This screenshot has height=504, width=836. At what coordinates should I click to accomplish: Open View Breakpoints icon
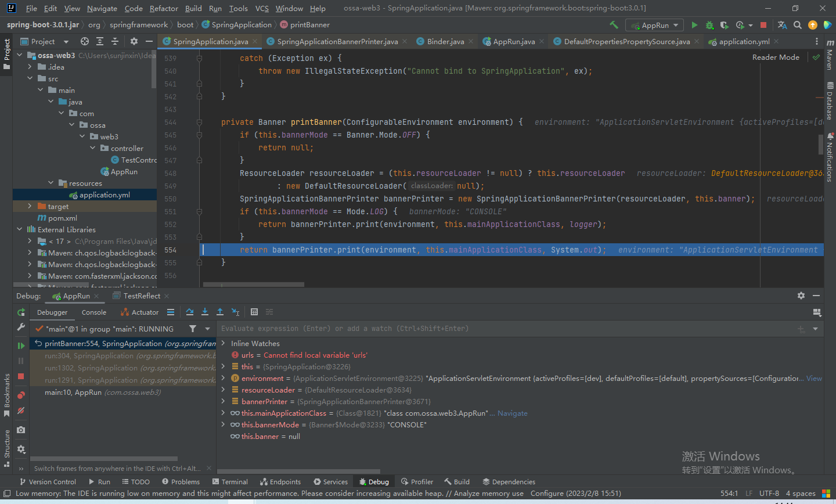(x=21, y=395)
